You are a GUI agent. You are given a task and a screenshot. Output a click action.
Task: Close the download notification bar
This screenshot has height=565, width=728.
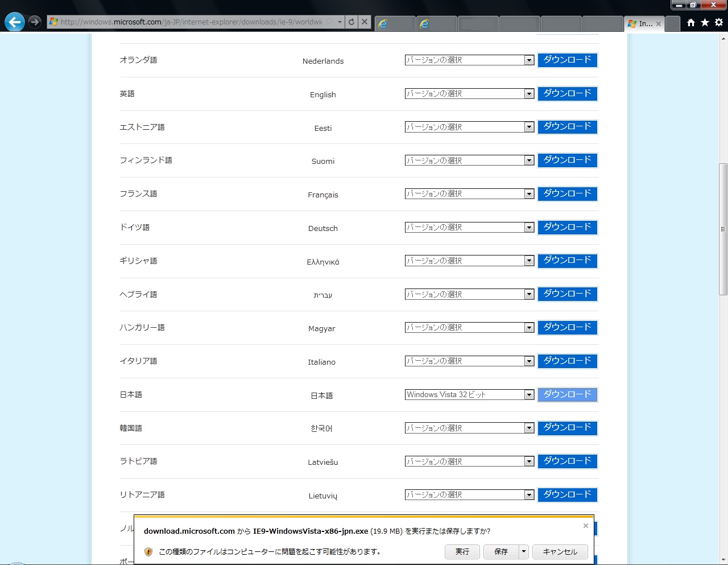(586, 526)
